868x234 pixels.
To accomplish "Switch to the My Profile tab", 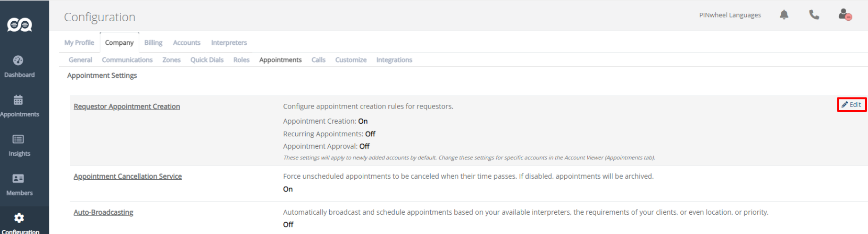I will 79,42.
